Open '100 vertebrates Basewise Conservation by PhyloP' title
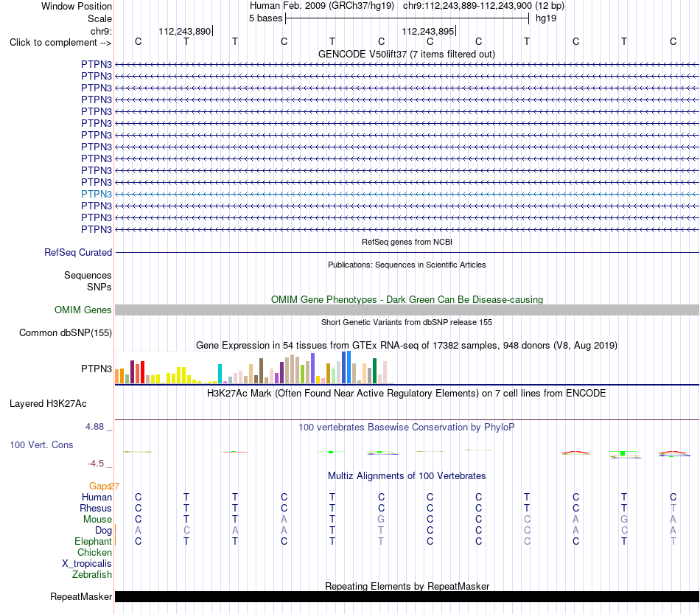The image size is (700, 614). click(x=407, y=428)
